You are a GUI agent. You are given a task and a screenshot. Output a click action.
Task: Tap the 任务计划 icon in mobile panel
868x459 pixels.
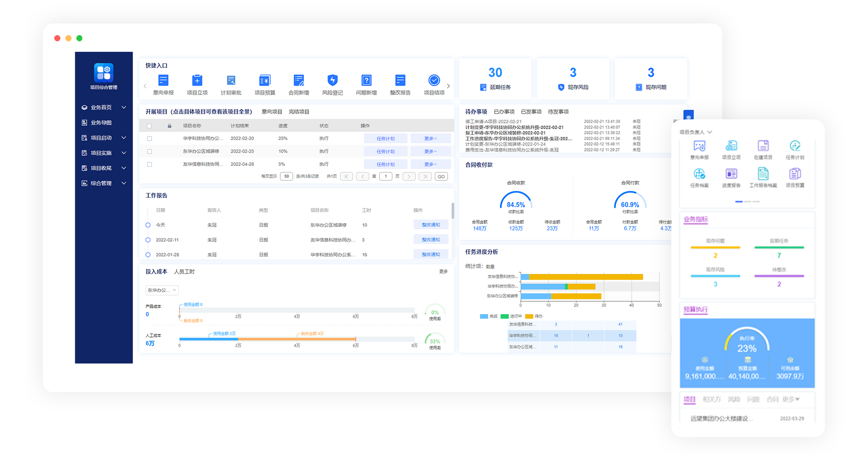click(x=795, y=146)
